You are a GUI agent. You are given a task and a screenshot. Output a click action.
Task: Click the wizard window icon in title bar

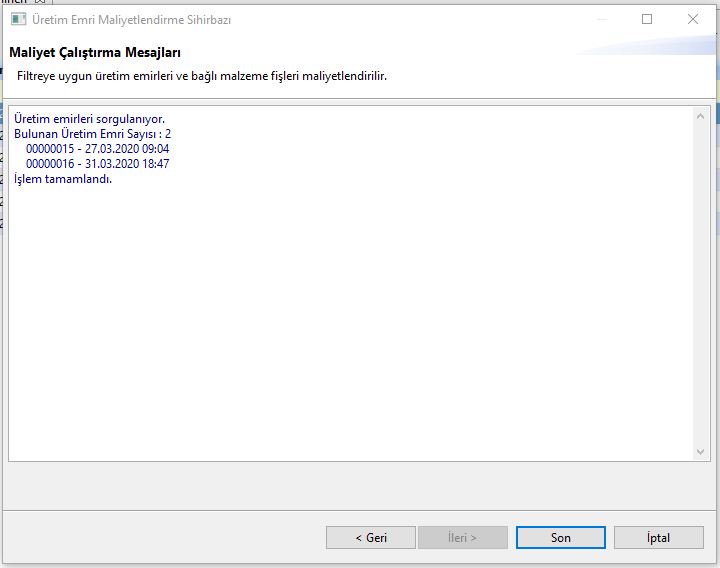(x=17, y=20)
